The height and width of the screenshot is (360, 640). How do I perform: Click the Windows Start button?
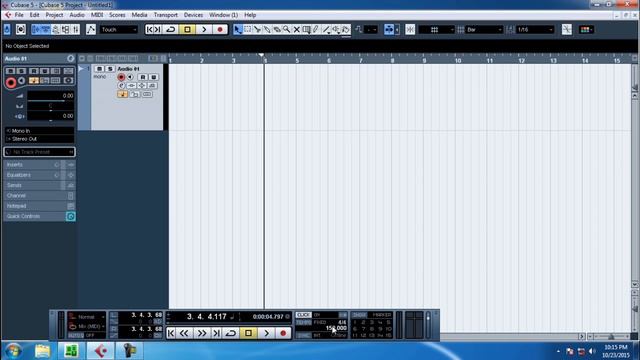pyautogui.click(x=13, y=351)
